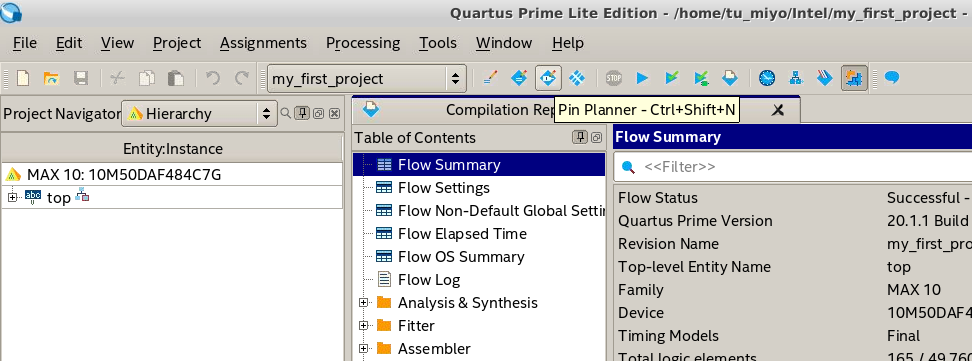Viewport: 972px width, 361px height.
Task: Float the Project Navigator panel
Action: (318, 114)
